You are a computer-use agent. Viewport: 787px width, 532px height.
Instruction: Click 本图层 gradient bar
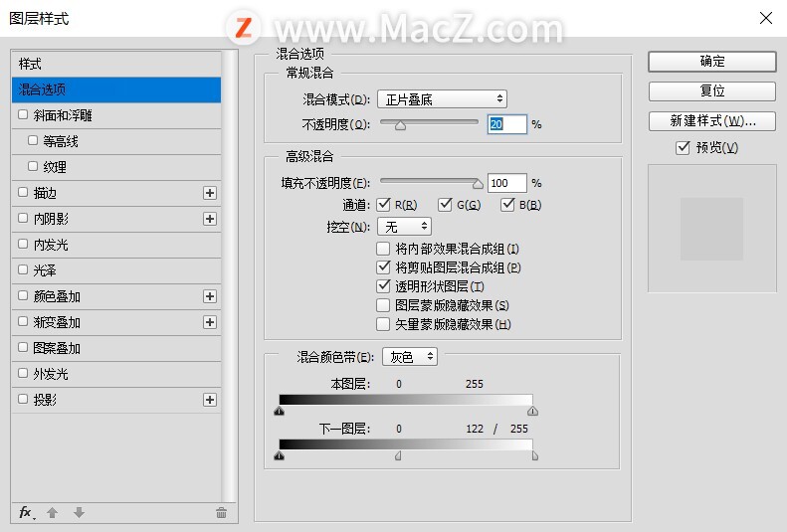click(406, 400)
